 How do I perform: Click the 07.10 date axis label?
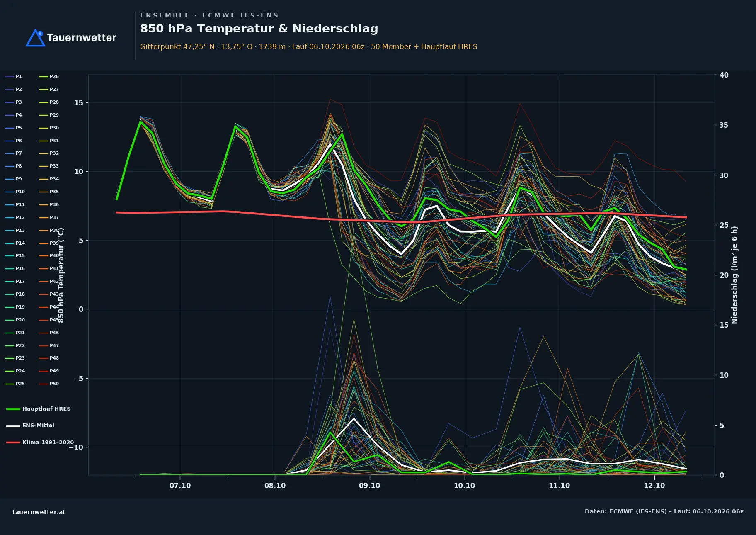(180, 486)
